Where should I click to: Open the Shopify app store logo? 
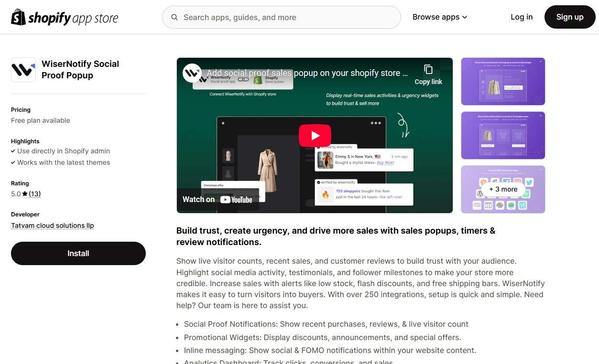[x=65, y=17]
